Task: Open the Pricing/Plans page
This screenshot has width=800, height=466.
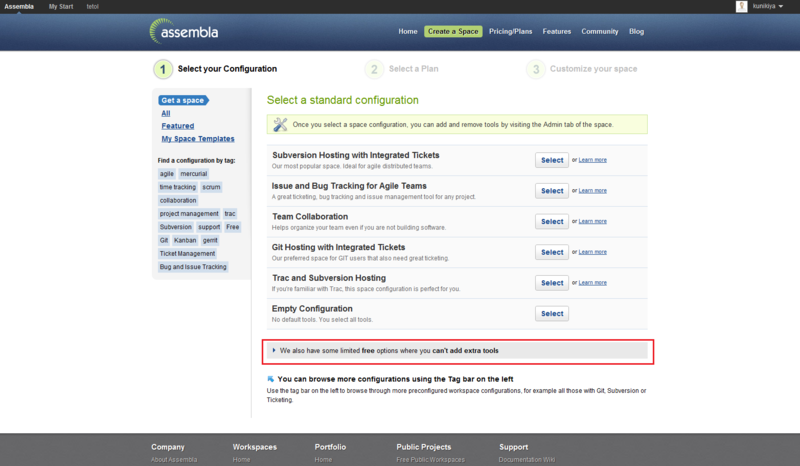Action: [x=510, y=32]
